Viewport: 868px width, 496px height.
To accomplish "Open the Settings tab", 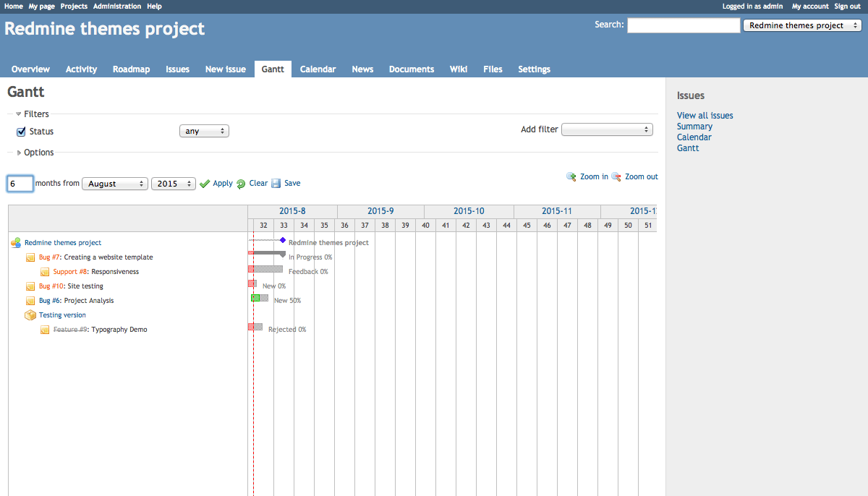I will (x=535, y=69).
